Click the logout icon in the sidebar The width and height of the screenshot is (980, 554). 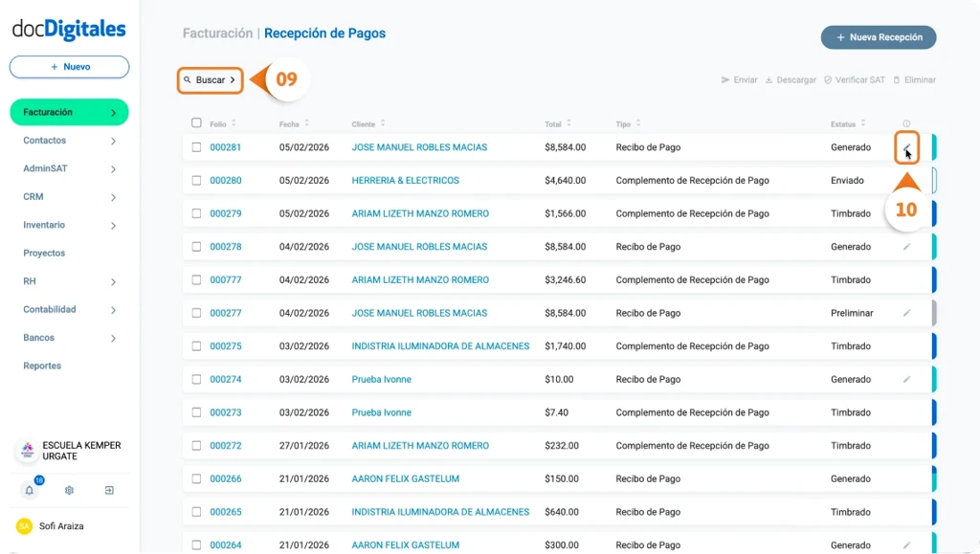click(109, 490)
